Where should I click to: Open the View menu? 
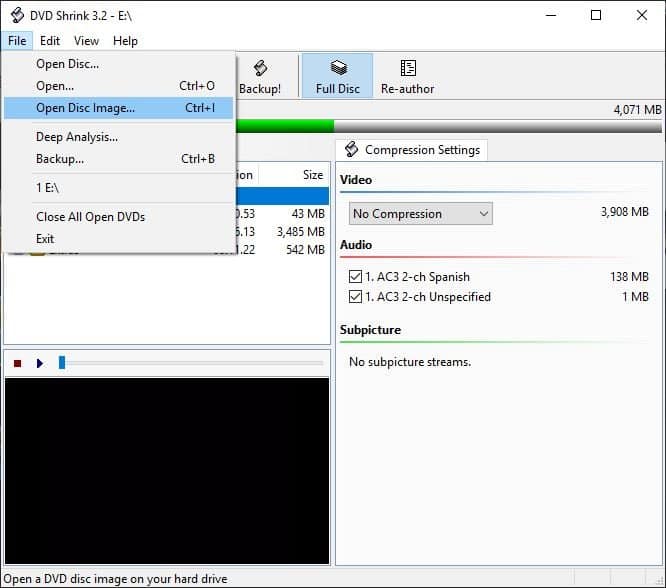click(x=86, y=41)
